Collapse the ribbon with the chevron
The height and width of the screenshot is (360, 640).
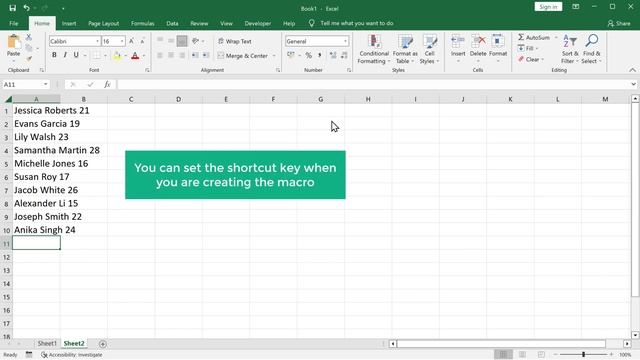632,70
